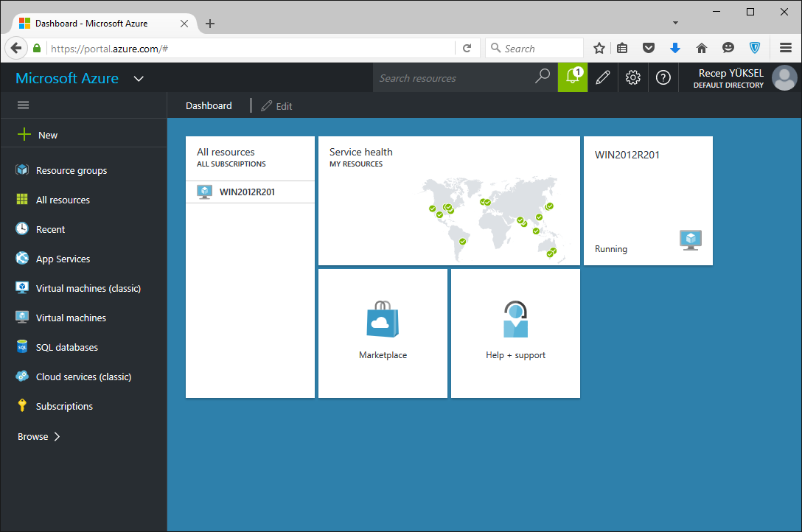
Task: Open Resource groups from sidebar
Action: pyautogui.click(x=71, y=170)
